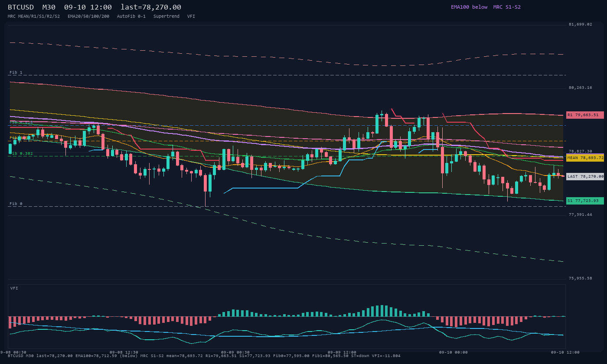607x364 pixels.
Task: Click the 77,391.44 price axis label
Action: [x=580, y=214]
